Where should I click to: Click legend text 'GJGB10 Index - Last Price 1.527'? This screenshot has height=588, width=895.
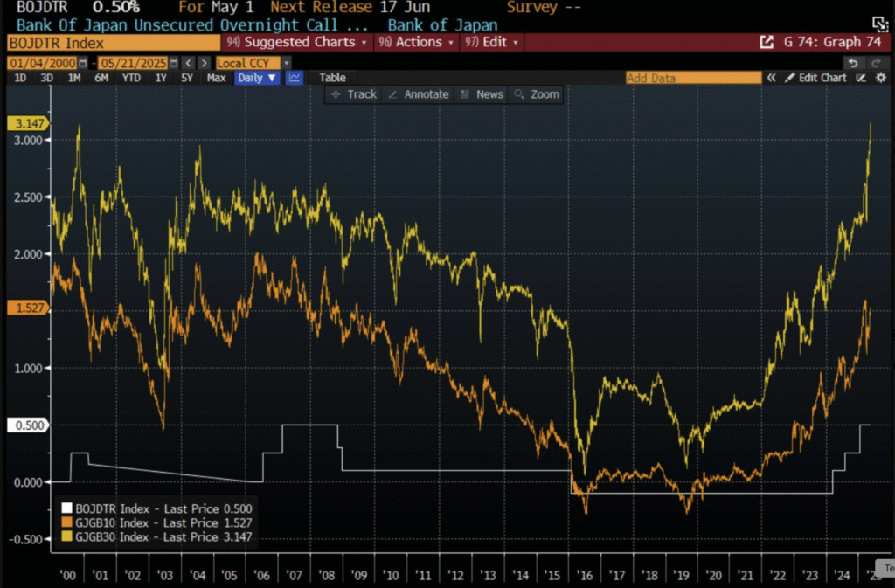[x=163, y=523]
